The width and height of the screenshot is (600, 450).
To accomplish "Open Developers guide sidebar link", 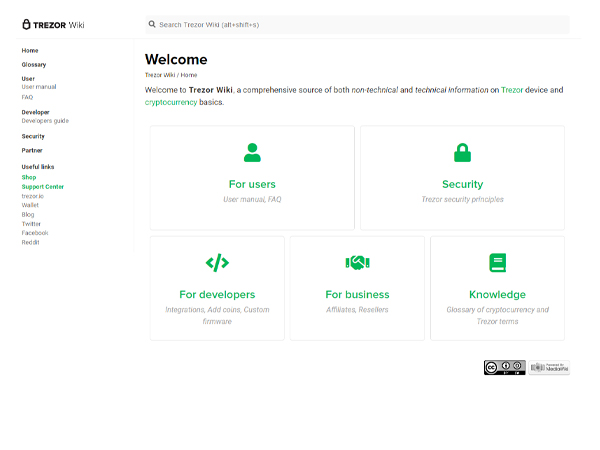I will (x=45, y=121).
